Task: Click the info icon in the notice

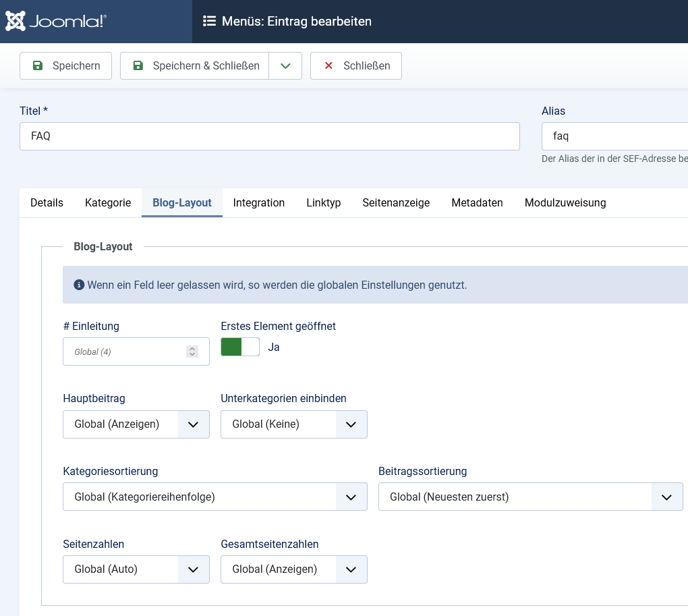Action: point(79,285)
